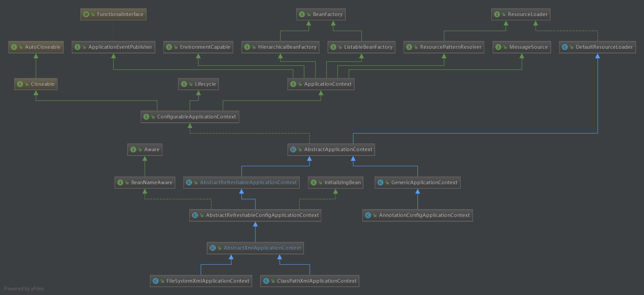Select the GenericApplicationContext label
Screen dimensions: 644x295
pyautogui.click(x=425, y=183)
